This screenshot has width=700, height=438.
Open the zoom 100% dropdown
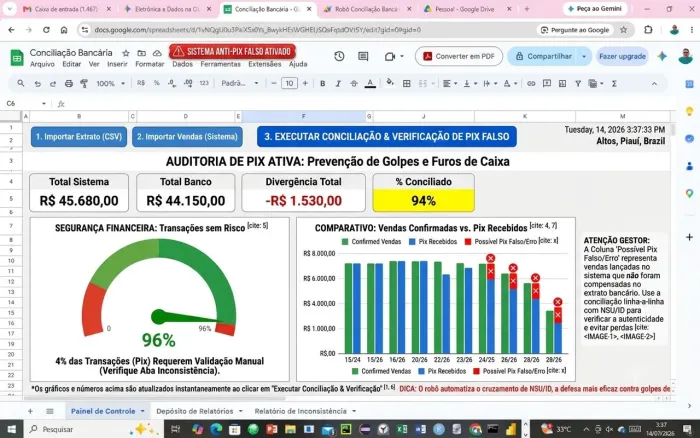110,83
